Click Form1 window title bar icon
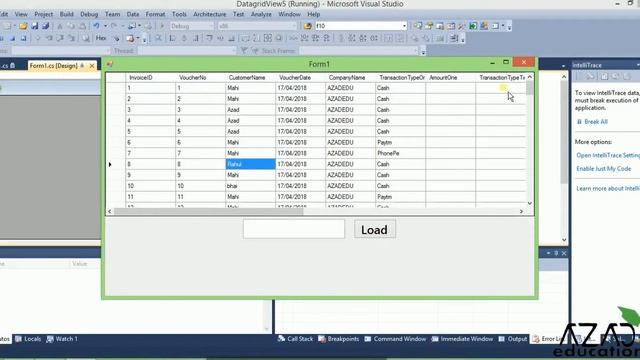The image size is (640, 360). pos(110,64)
